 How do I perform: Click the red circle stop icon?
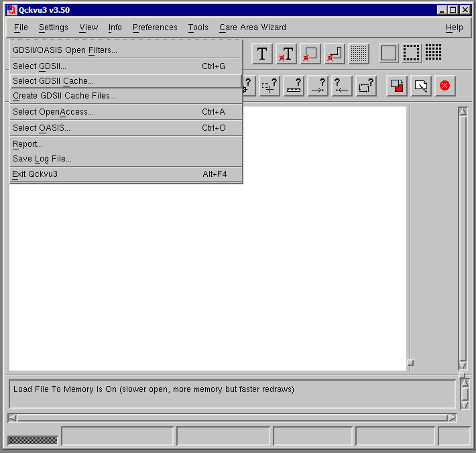tap(445, 86)
